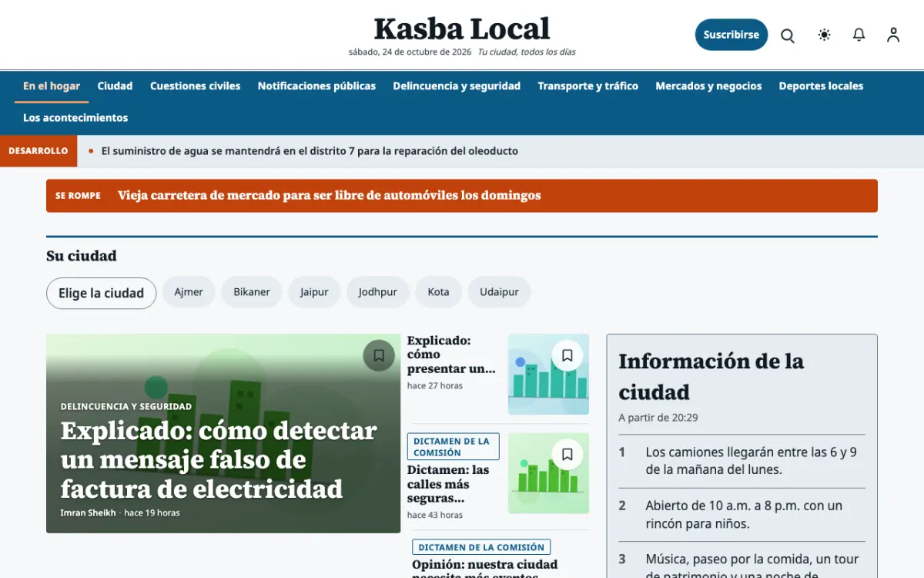Screen dimensions: 924x578
Task: Select the Kota city chip
Action: (x=439, y=292)
